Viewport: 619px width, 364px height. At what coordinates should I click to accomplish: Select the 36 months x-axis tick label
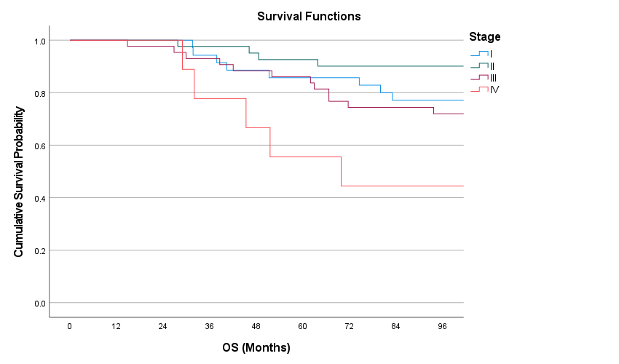coord(210,326)
